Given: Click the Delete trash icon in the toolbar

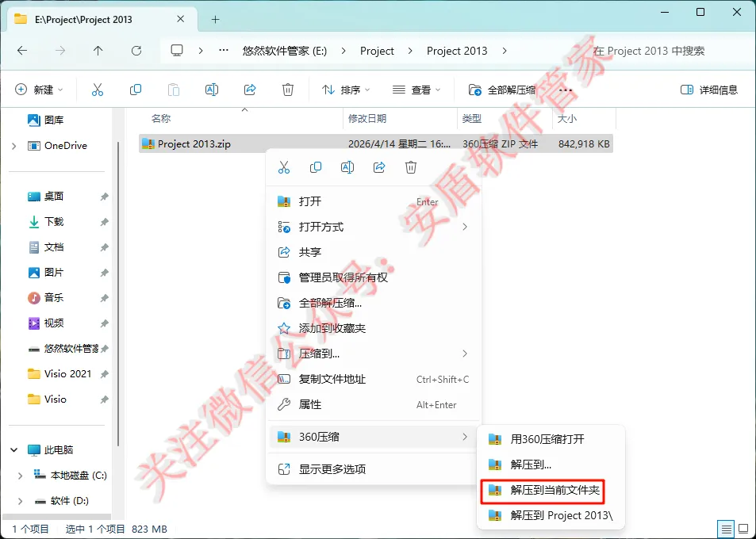Looking at the screenshot, I should pyautogui.click(x=288, y=90).
